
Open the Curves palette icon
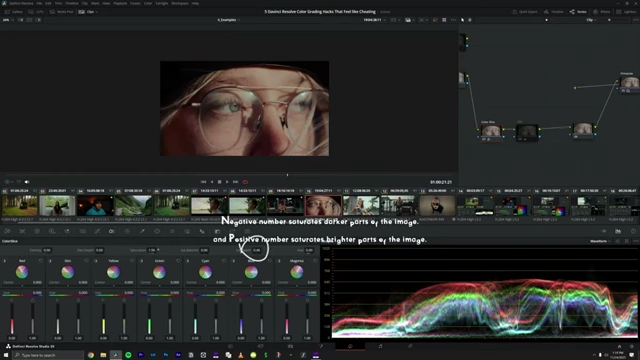(97, 231)
